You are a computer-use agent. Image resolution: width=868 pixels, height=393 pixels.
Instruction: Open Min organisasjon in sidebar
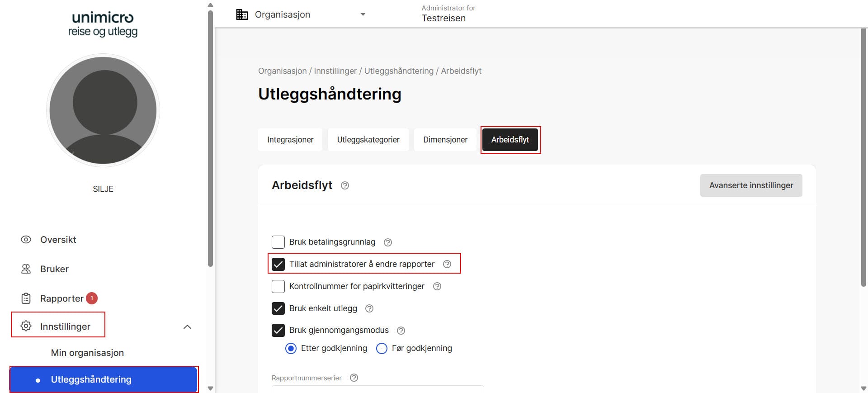pos(87,353)
